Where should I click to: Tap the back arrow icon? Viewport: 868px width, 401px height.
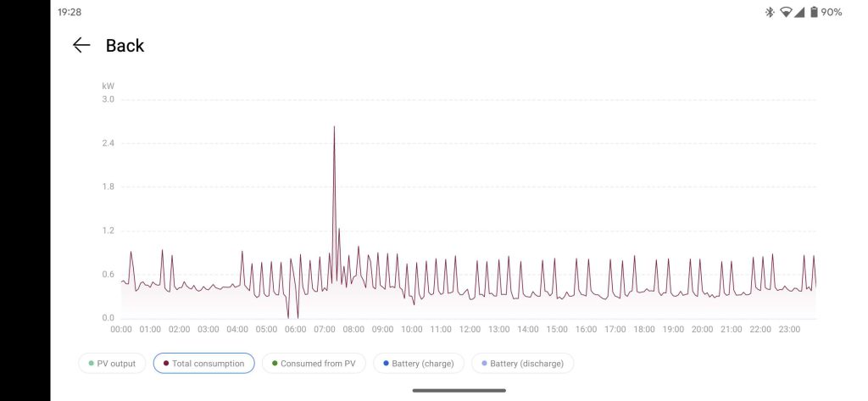point(81,46)
